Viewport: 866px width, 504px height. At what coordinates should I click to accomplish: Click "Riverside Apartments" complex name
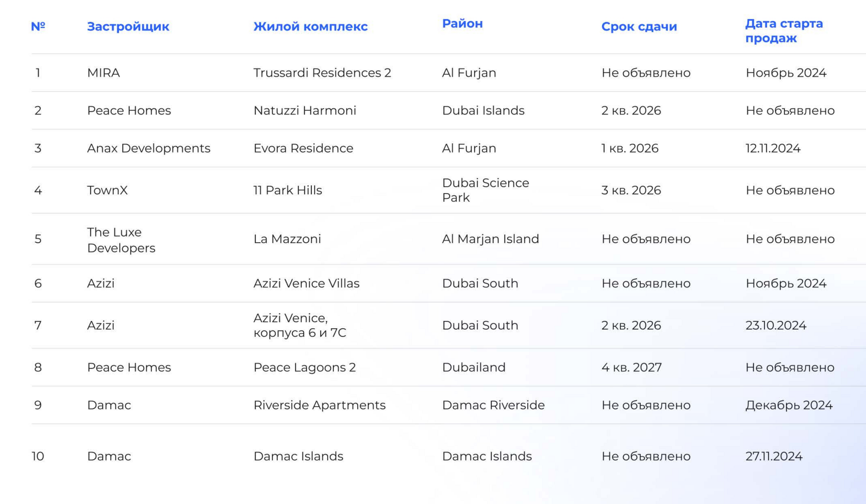pos(320,405)
